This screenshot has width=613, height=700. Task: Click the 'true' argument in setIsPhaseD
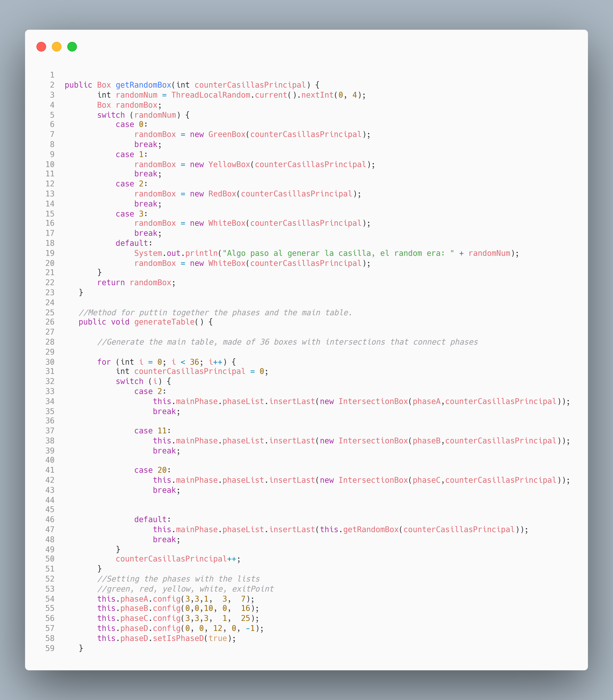point(218,638)
